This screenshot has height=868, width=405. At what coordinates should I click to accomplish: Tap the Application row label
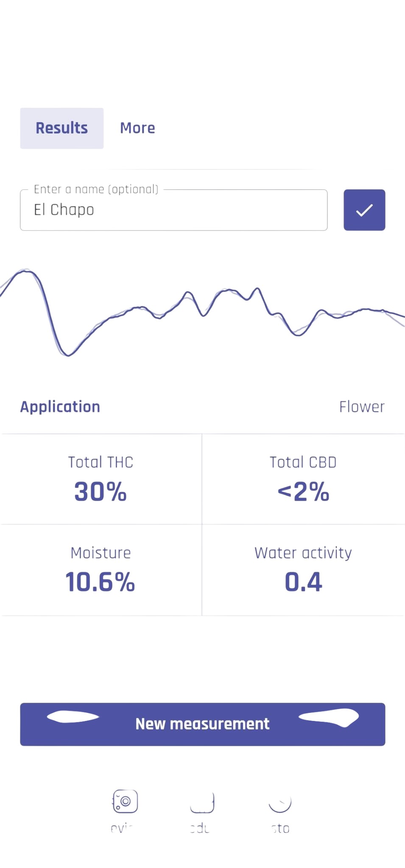click(x=60, y=407)
